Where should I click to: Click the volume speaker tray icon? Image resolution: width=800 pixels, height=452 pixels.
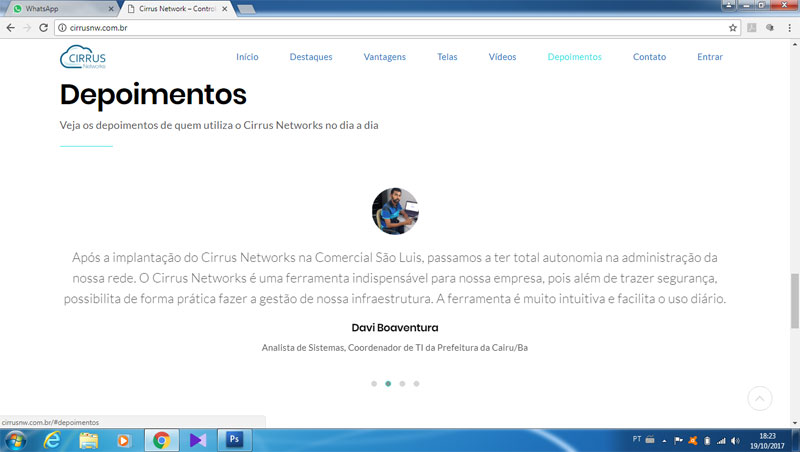(735, 440)
